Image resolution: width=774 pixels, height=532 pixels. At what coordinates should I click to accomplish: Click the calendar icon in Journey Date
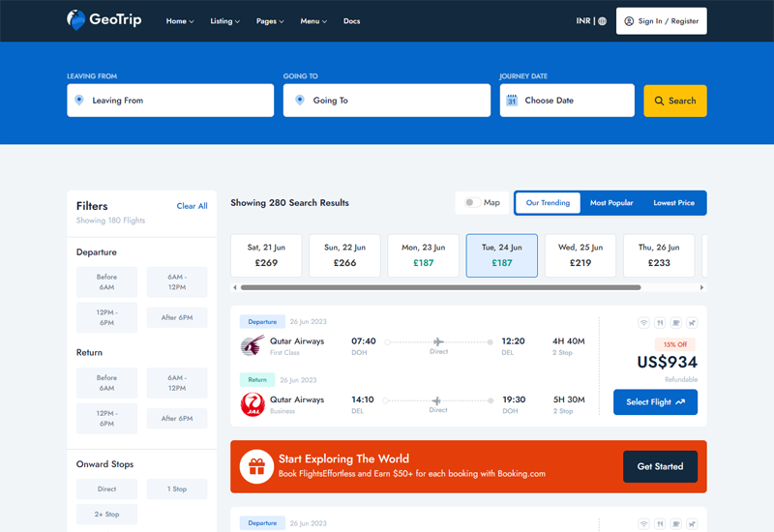[513, 101]
